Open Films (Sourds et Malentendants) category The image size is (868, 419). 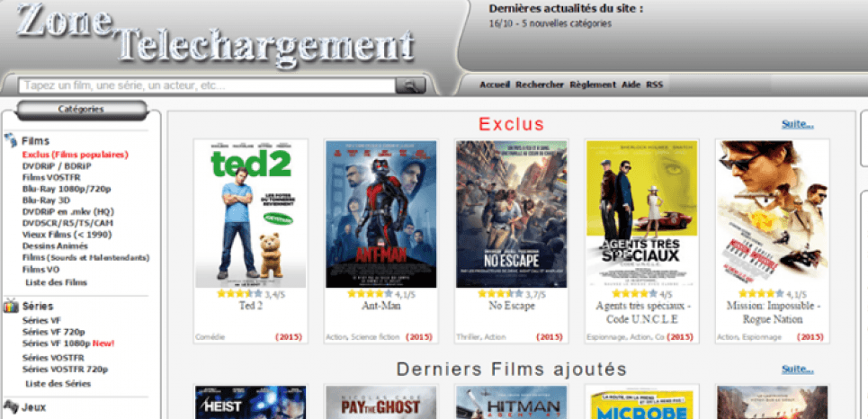[x=85, y=258]
